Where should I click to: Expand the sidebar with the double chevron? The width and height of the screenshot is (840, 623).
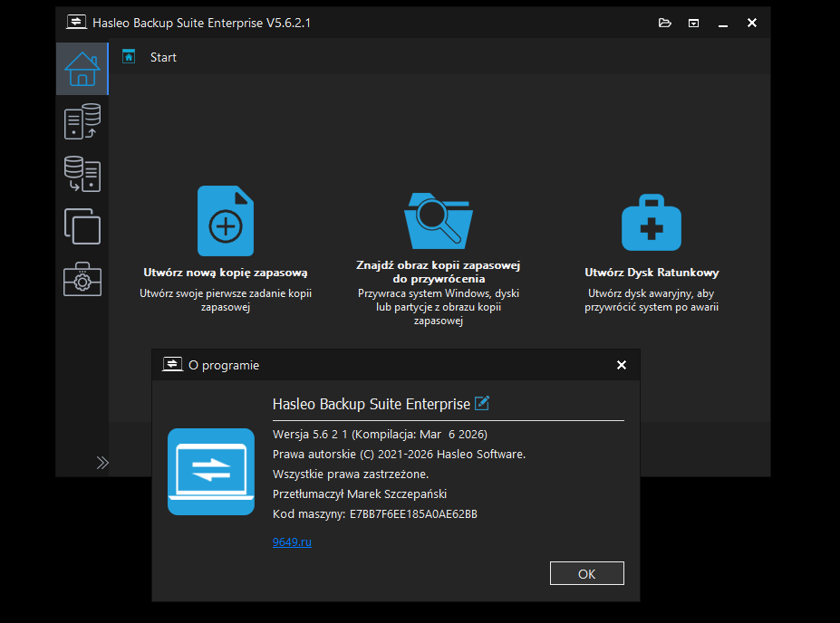[x=102, y=463]
